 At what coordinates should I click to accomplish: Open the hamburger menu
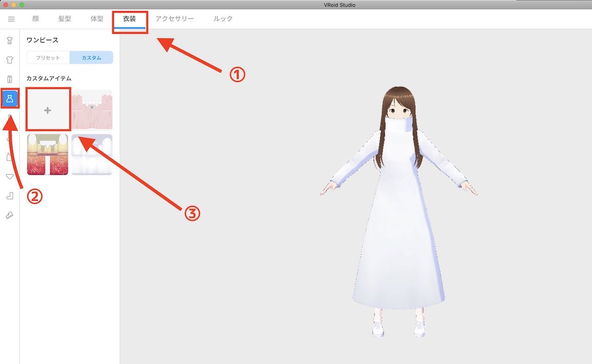[x=11, y=19]
